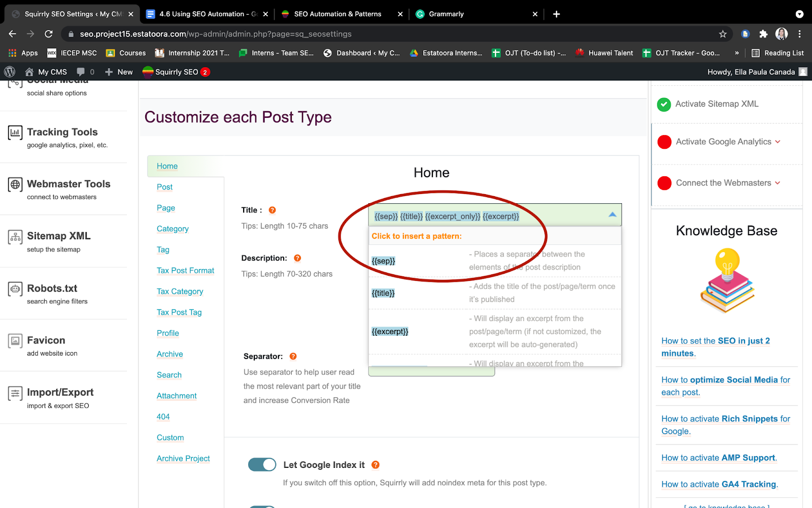Image resolution: width=812 pixels, height=508 pixels.
Task: Click the Robots.txt robot icon
Action: 15,289
